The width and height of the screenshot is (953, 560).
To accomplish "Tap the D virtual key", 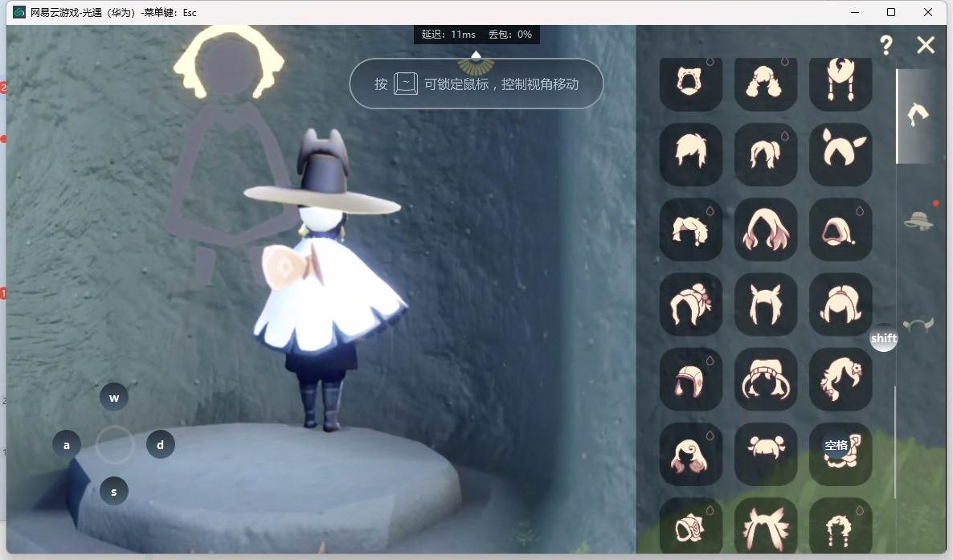I will click(161, 444).
